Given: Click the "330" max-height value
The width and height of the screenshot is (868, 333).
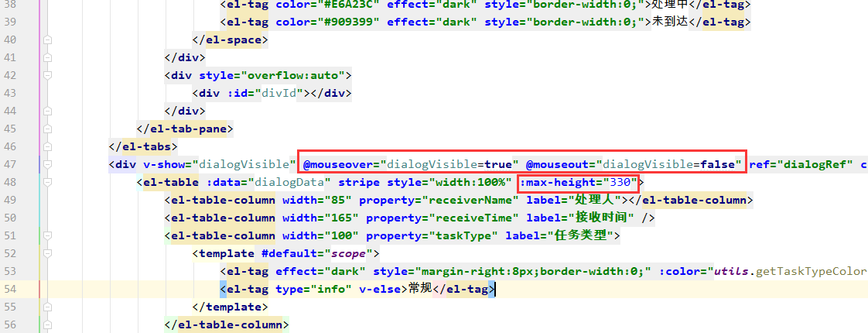Looking at the screenshot, I should (x=620, y=182).
